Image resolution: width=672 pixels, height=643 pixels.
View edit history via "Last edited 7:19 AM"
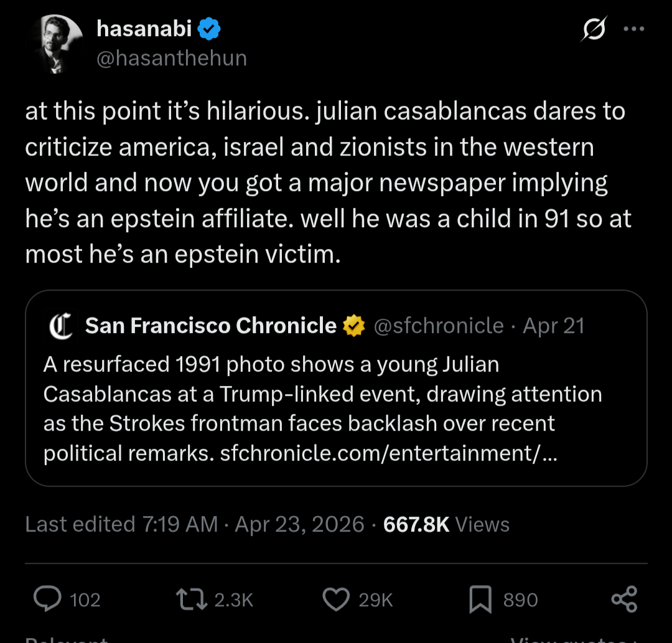click(121, 524)
